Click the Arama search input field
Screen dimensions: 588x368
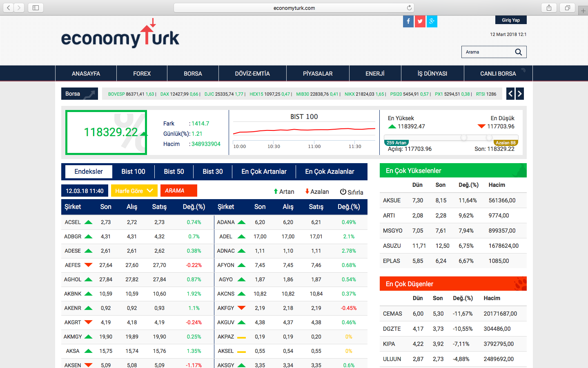pyautogui.click(x=488, y=52)
